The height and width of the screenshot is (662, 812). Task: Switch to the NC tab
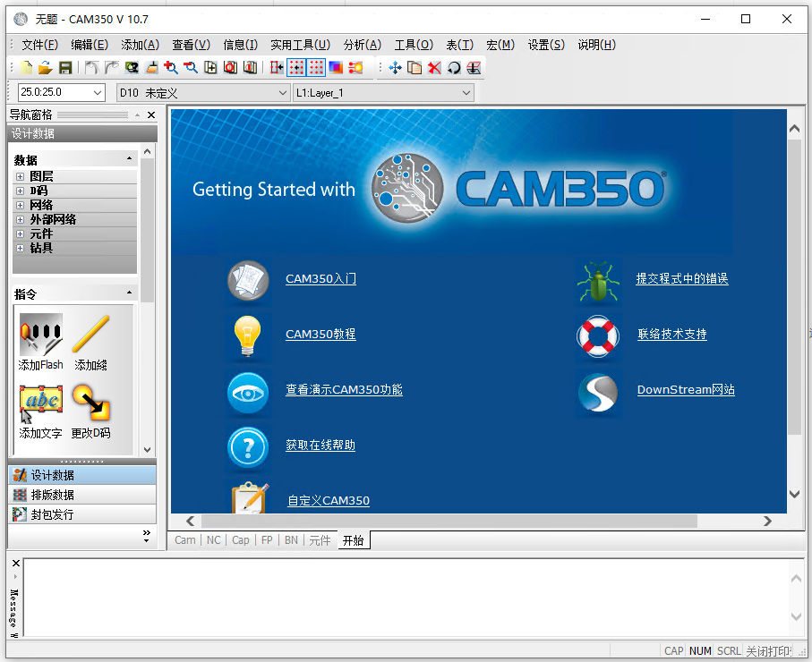pyautogui.click(x=213, y=539)
